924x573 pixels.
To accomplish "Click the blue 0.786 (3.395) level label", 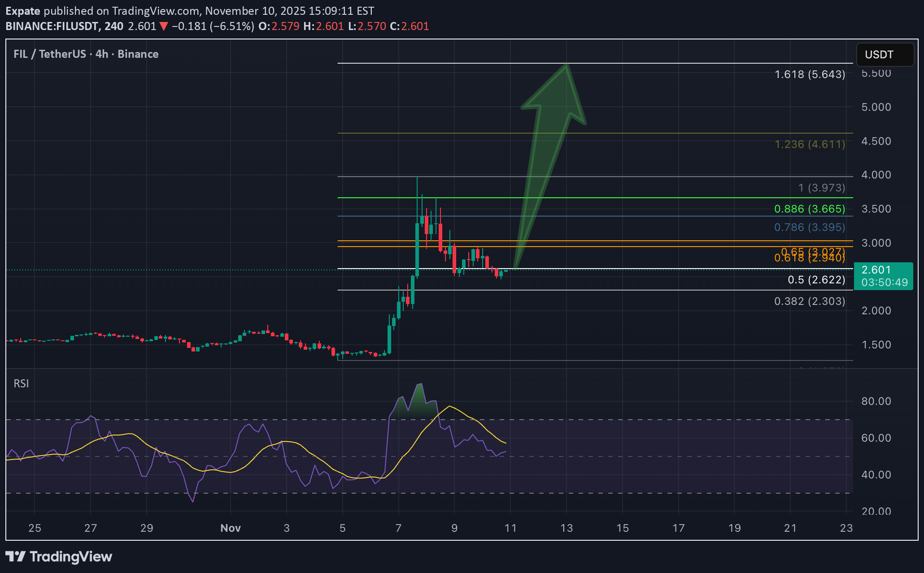I will coord(810,227).
